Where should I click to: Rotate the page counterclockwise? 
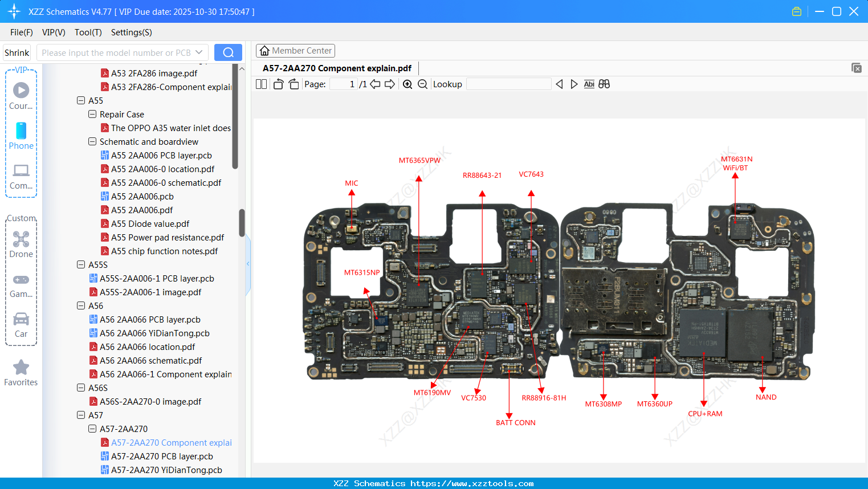click(278, 84)
